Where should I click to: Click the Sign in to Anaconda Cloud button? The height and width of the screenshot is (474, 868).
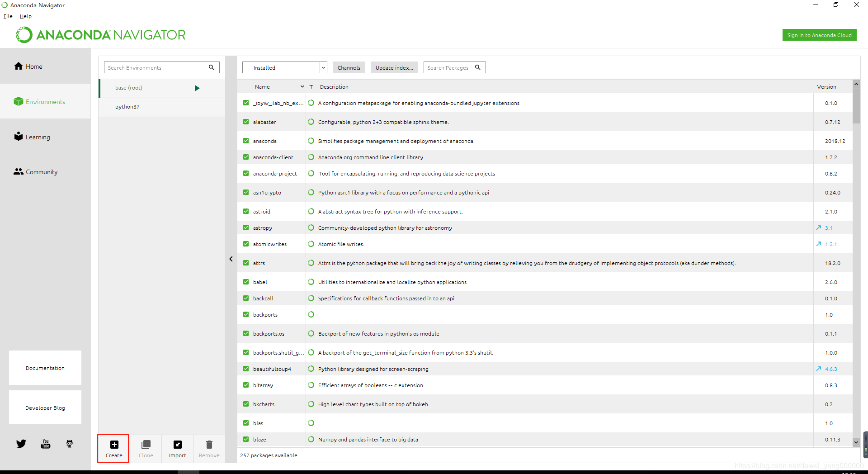(x=819, y=35)
